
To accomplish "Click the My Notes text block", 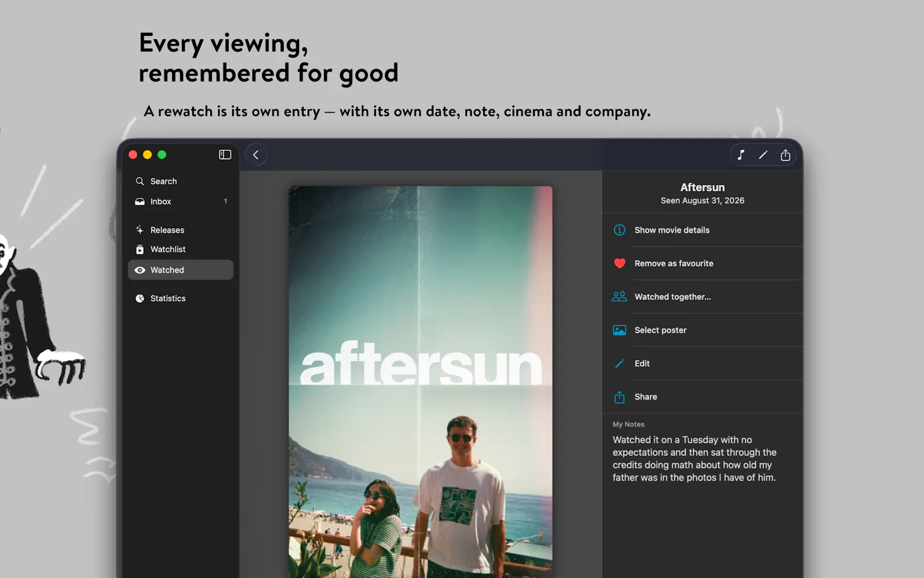I will 695,459.
